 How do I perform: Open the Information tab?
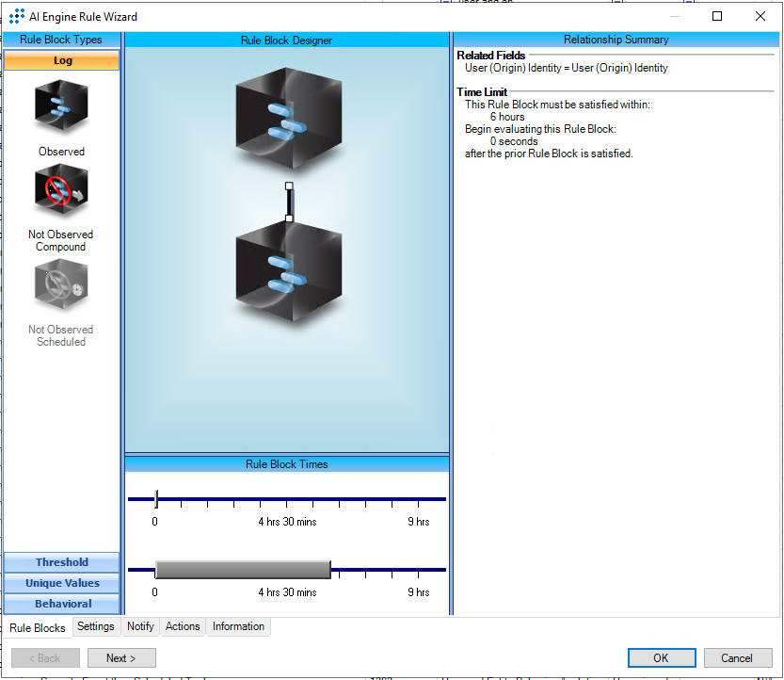pos(238,626)
